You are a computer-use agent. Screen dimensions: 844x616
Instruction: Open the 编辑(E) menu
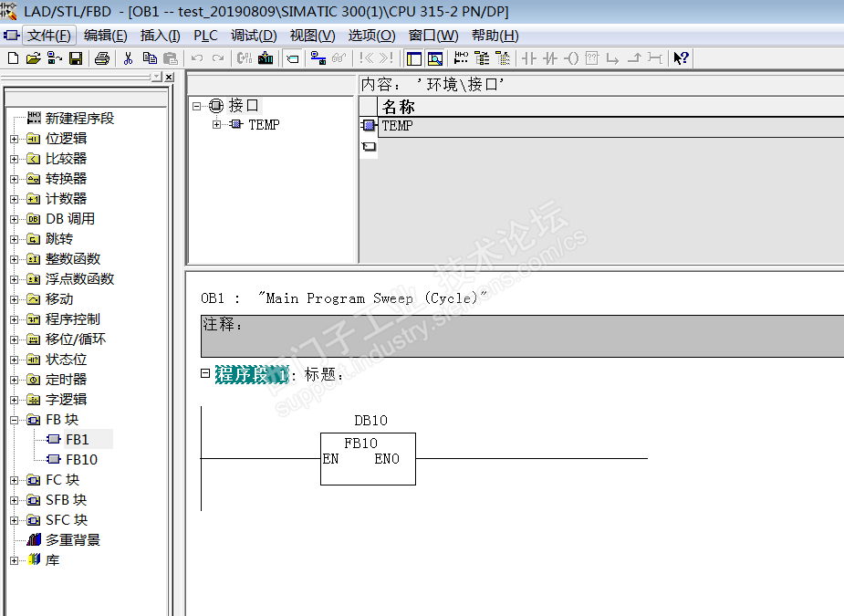point(106,36)
